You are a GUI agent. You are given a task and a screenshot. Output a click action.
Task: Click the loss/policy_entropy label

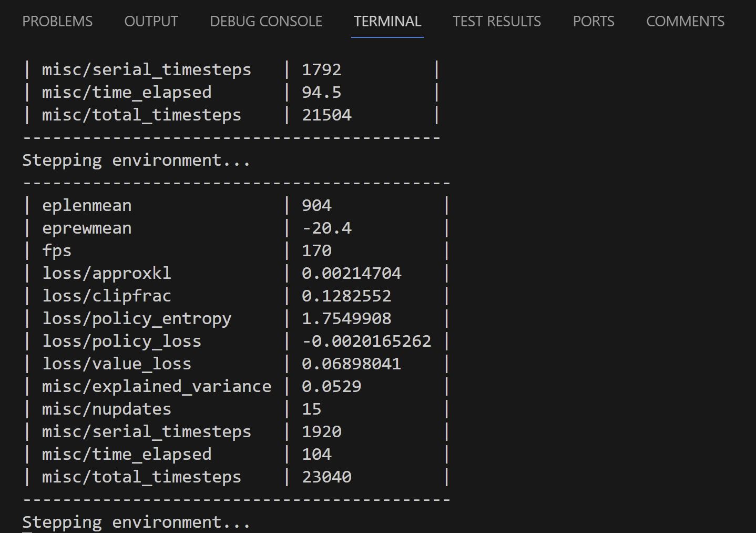137,318
